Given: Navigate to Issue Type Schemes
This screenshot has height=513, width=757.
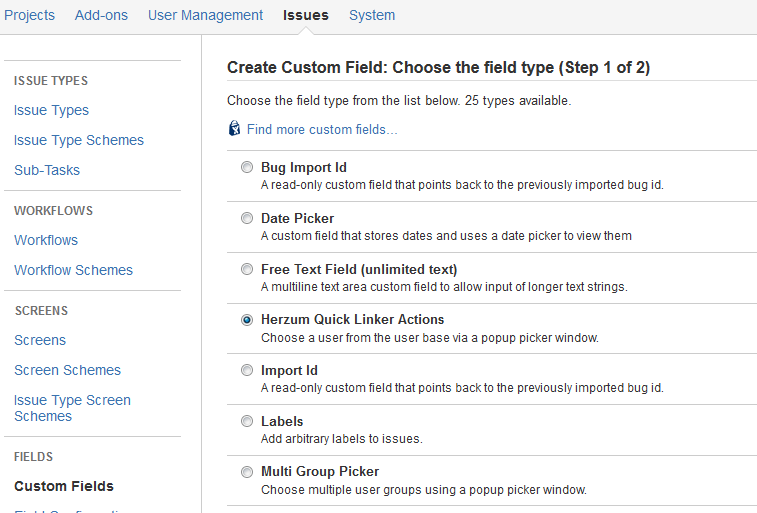Looking at the screenshot, I should click(x=79, y=140).
